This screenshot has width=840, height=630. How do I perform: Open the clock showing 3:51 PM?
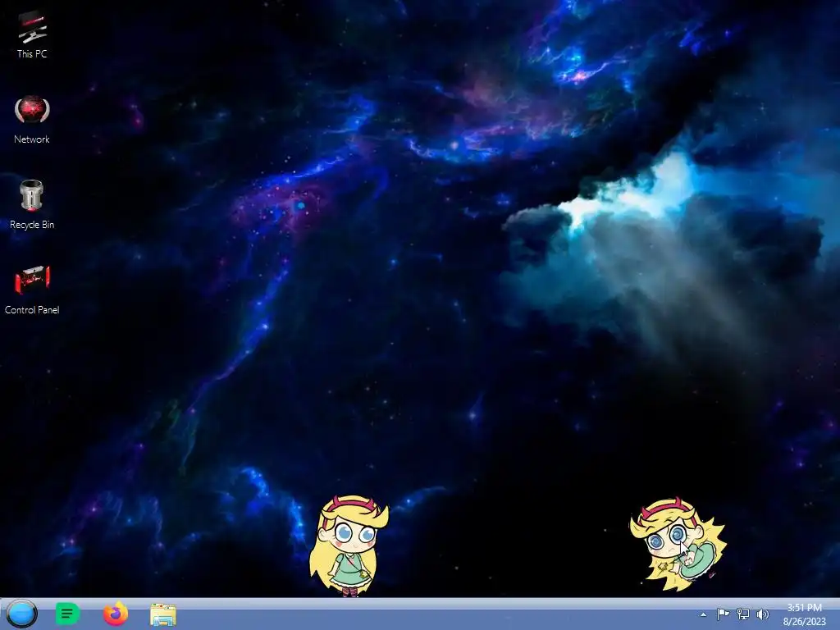coord(804,608)
